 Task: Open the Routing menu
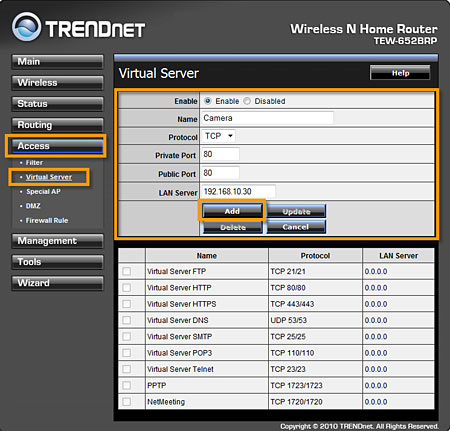coord(57,125)
